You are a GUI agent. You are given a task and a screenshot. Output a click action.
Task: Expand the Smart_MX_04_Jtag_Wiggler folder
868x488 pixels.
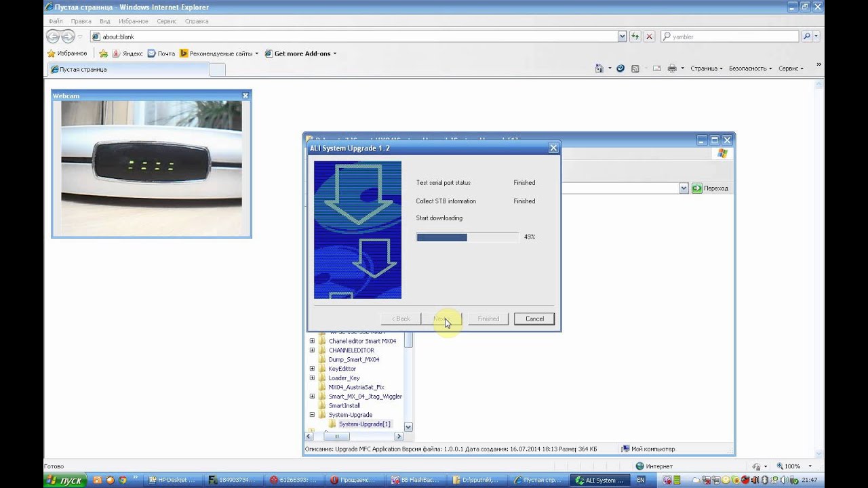pyautogui.click(x=313, y=396)
